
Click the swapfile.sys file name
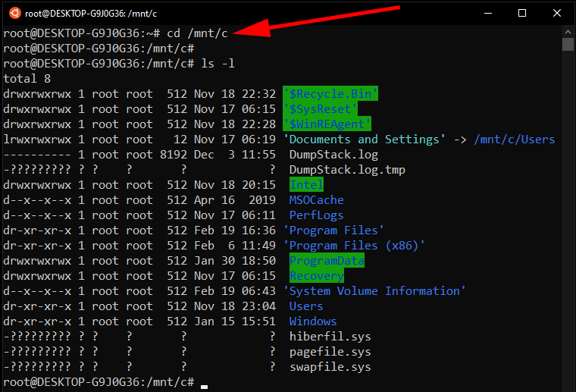[x=330, y=367]
